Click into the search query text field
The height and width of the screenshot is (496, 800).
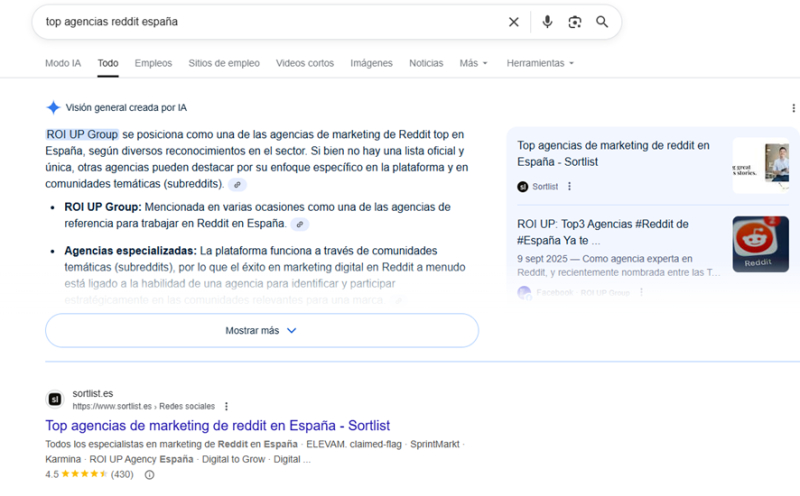tap(270, 22)
